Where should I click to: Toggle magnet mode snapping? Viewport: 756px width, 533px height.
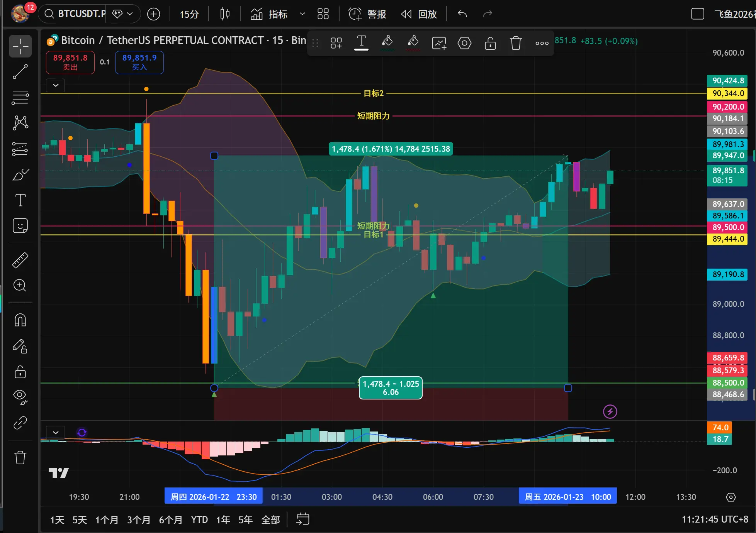point(20,320)
